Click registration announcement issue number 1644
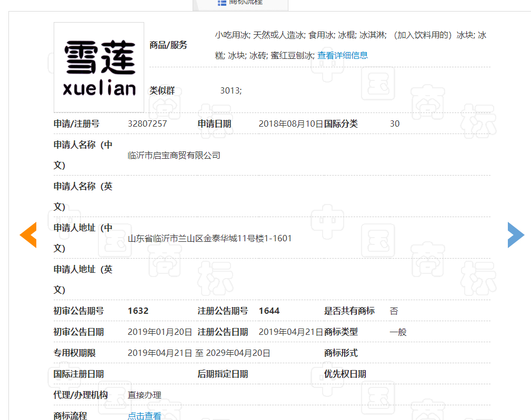This screenshot has height=420, width=531. click(x=269, y=311)
